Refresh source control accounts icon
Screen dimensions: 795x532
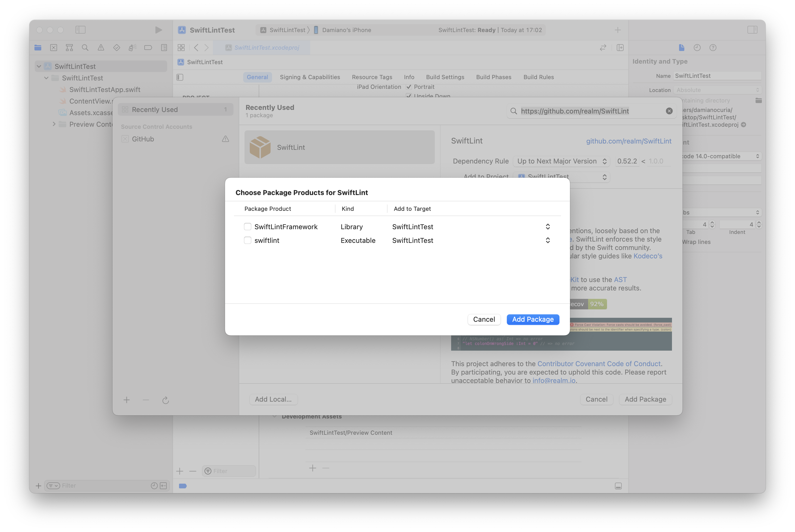point(165,400)
